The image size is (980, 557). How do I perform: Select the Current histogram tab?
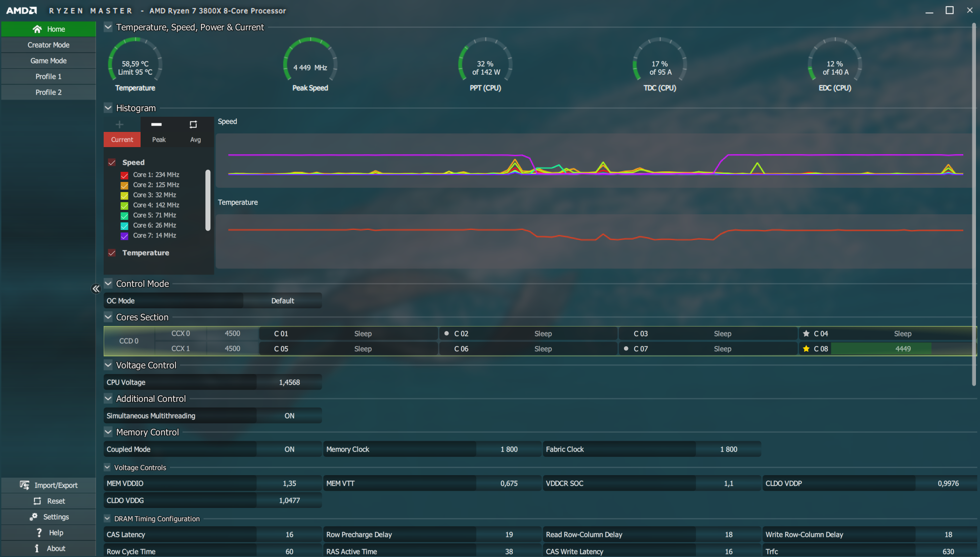122,140
